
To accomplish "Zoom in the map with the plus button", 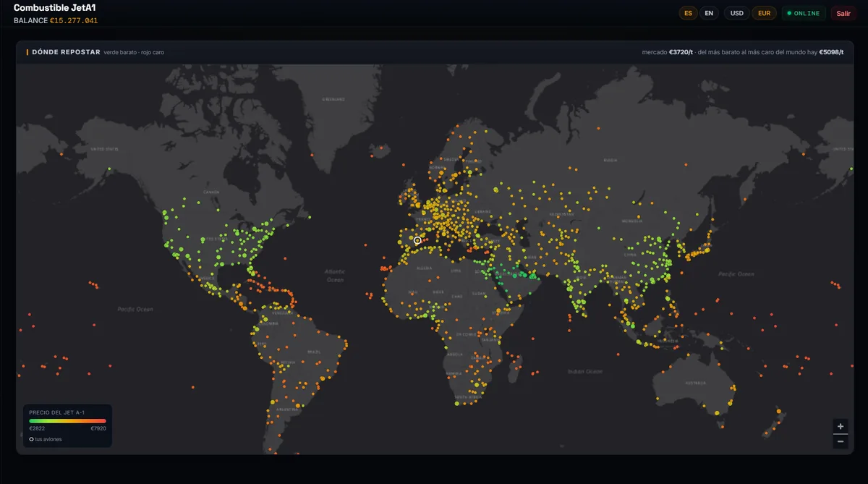I will click(x=840, y=426).
